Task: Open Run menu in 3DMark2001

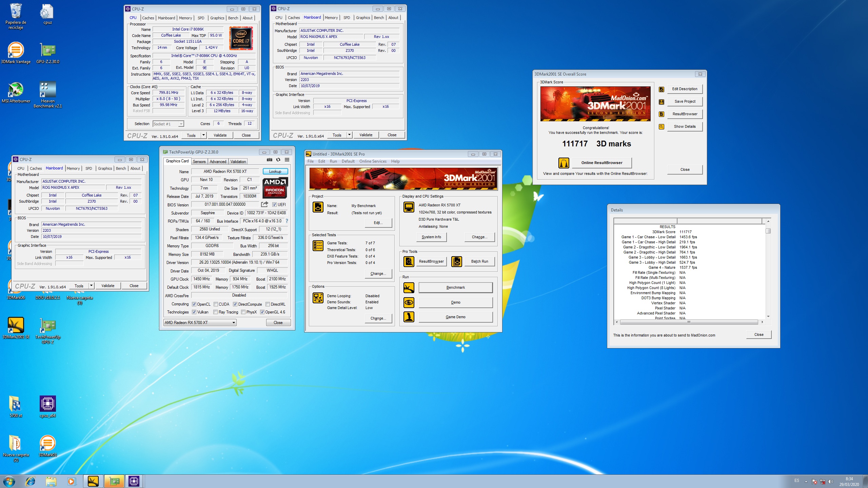Action: coord(333,161)
